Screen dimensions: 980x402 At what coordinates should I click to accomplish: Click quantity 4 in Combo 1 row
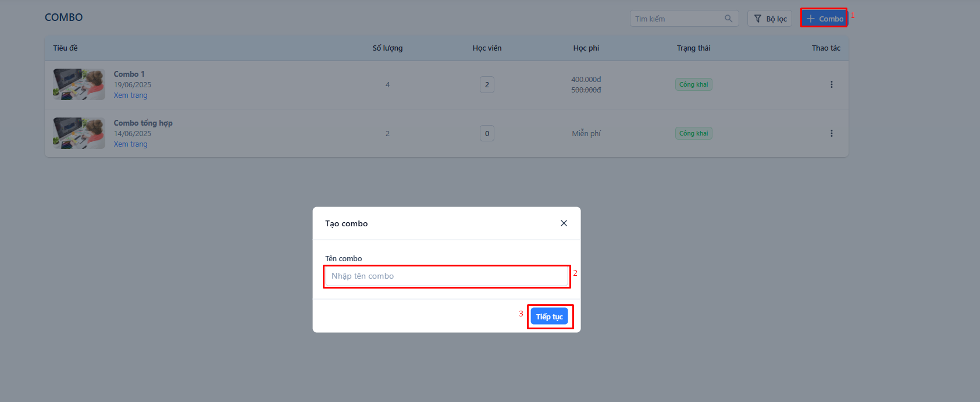tap(388, 84)
